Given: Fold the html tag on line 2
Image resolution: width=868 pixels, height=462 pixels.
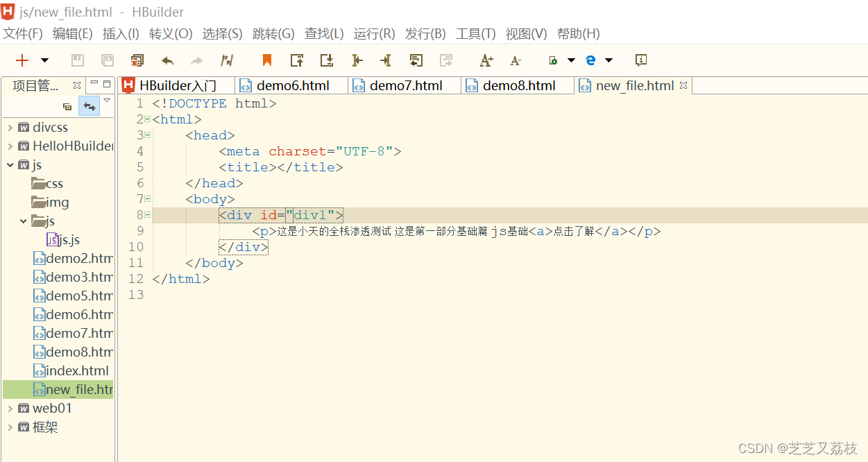Looking at the screenshot, I should [x=147, y=119].
